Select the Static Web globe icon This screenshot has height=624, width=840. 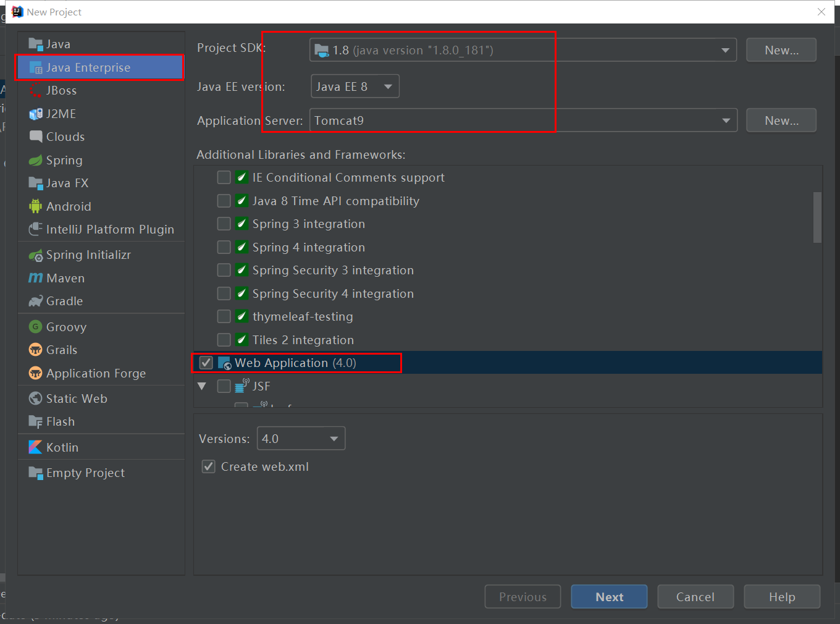click(36, 398)
